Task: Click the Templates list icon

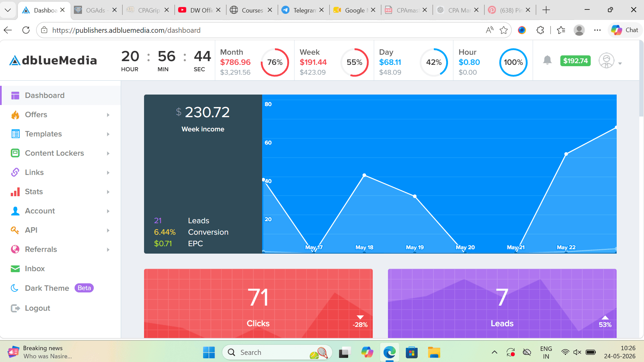Action: (15, 134)
